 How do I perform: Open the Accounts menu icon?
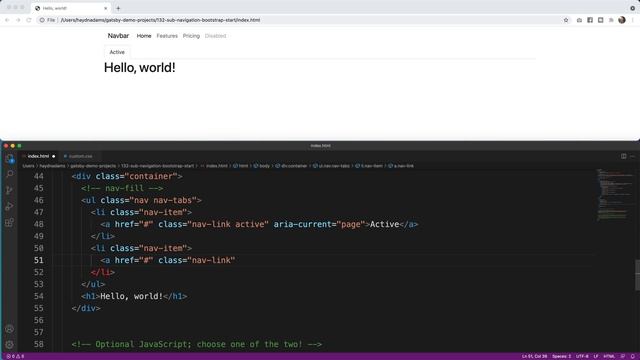[x=9, y=329]
